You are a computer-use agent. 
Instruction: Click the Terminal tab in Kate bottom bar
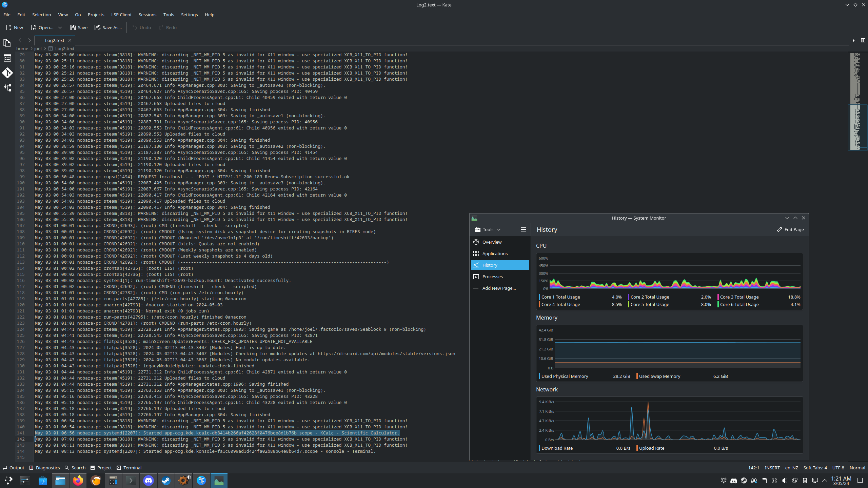pos(132,468)
